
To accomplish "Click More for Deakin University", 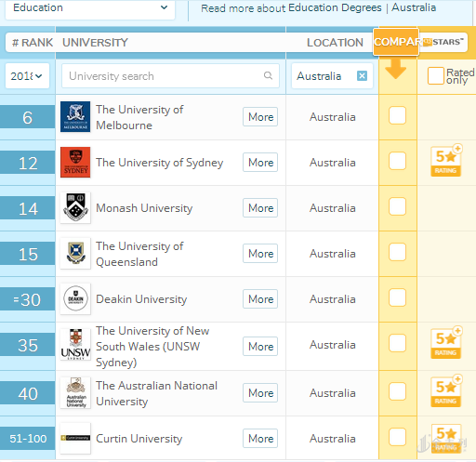I will (260, 299).
